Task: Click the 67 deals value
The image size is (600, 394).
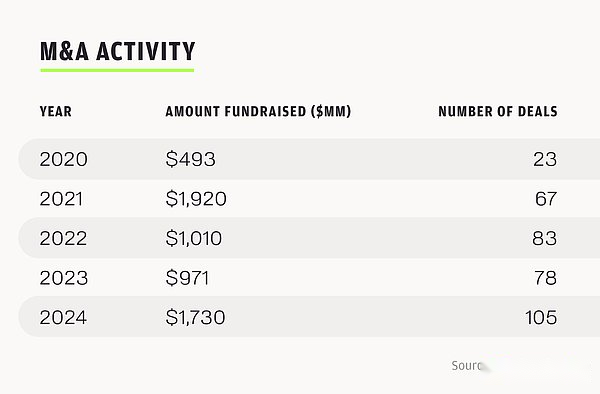Action: click(546, 199)
